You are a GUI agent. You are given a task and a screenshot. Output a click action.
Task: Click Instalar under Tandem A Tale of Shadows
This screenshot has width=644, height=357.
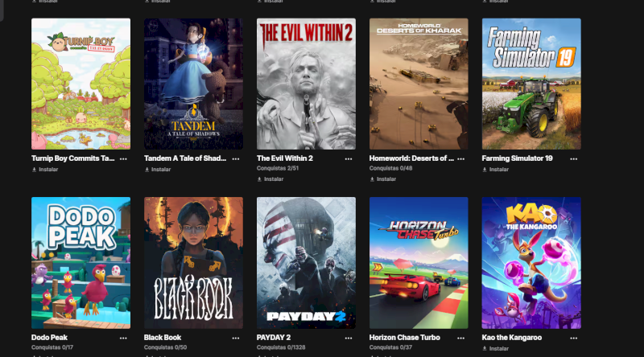pos(158,170)
